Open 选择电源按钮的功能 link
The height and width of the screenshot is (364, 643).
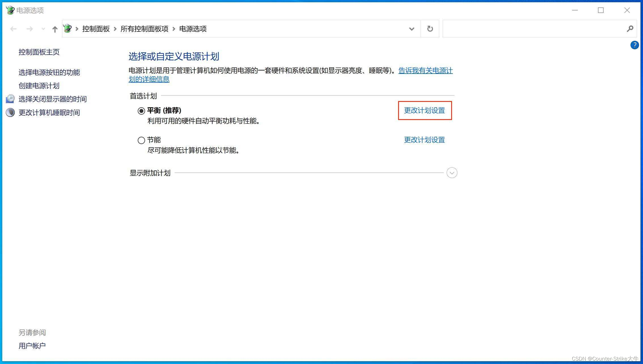49,72
